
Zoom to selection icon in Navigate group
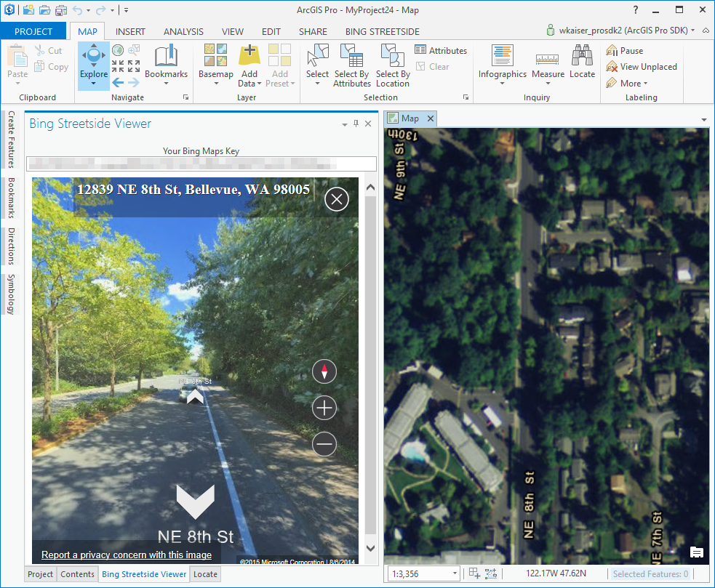134,49
